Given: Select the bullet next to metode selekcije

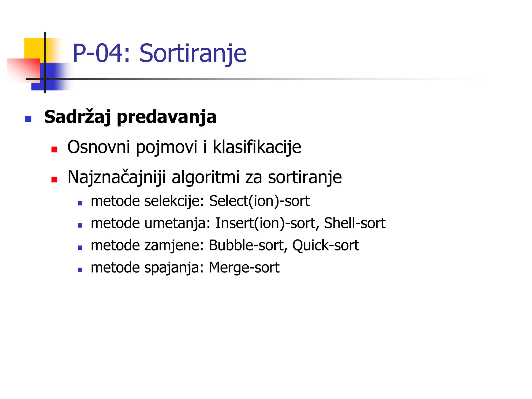Looking at the screenshot, I should (80, 203).
